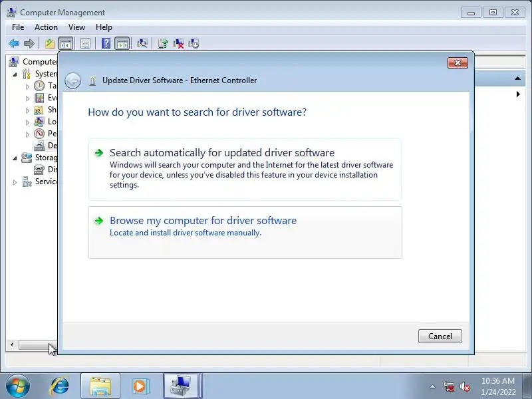Click the back arrow in Update Driver dialog
The width and height of the screenshot is (532, 399).
[x=72, y=80]
